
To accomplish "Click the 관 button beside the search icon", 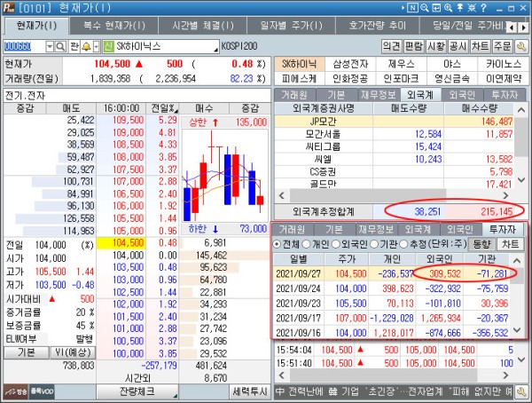I will coord(74,46).
